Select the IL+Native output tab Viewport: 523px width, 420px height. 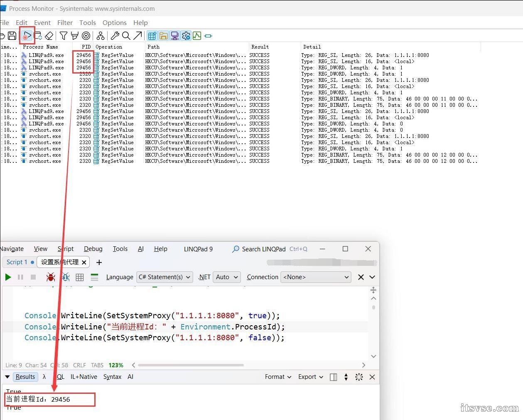pyautogui.click(x=84, y=377)
